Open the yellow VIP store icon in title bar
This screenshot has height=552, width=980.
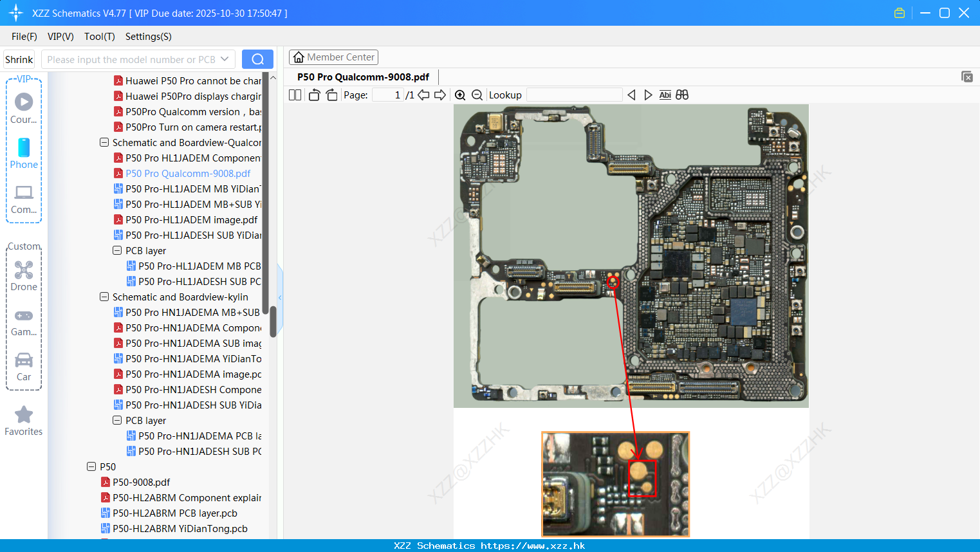(900, 13)
